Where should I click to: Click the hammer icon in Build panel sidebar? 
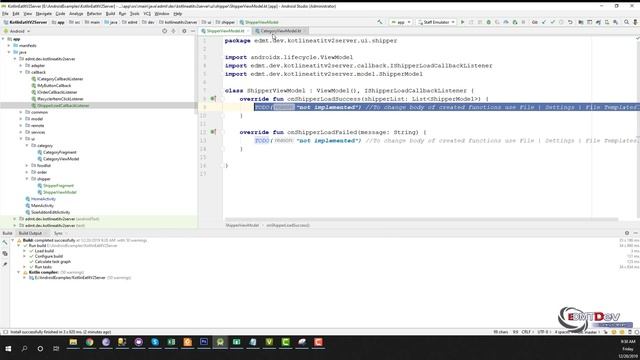(x=5, y=243)
